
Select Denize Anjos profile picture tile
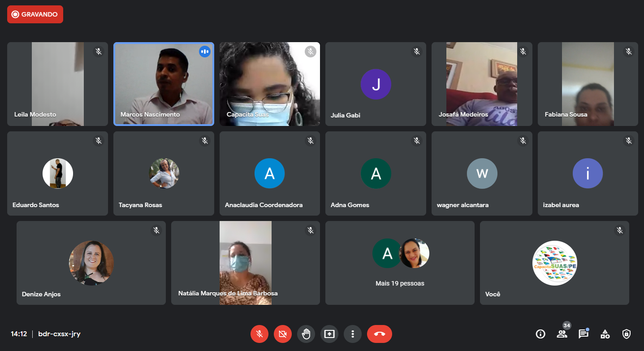click(91, 263)
